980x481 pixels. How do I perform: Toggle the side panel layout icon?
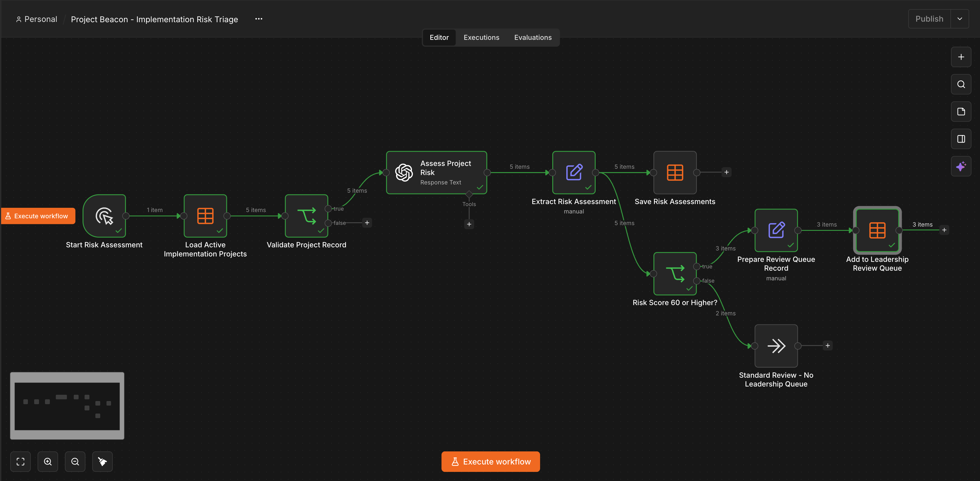pos(961,139)
